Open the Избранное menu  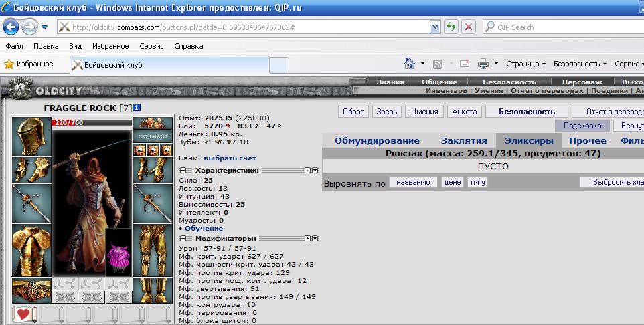pyautogui.click(x=110, y=46)
